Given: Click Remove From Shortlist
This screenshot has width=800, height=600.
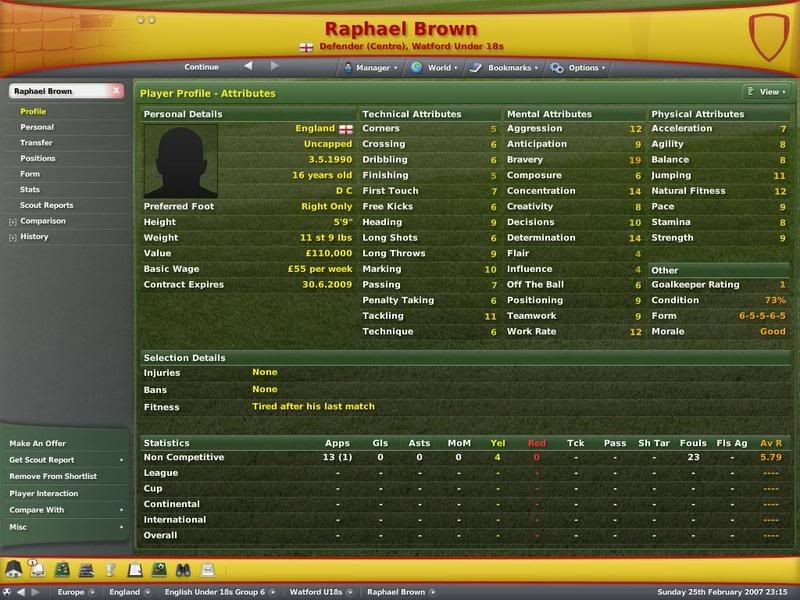Looking at the screenshot, I should click(53, 476).
